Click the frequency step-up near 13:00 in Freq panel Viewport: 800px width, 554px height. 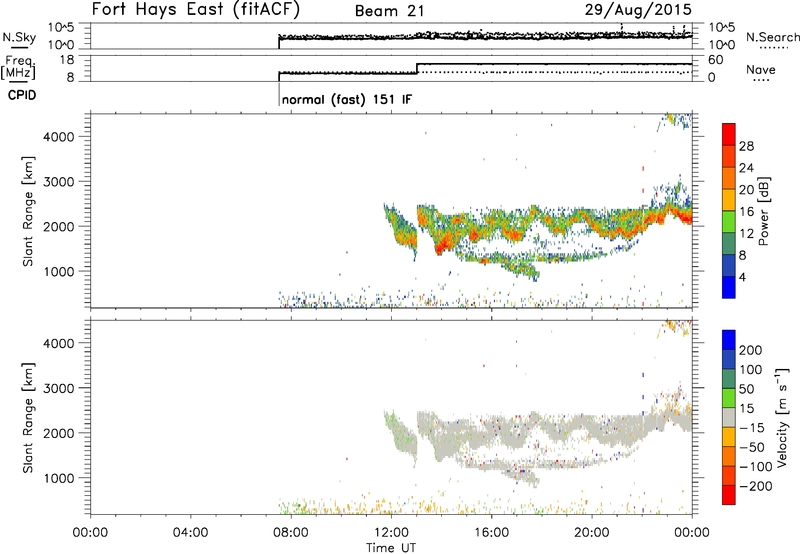(x=417, y=69)
